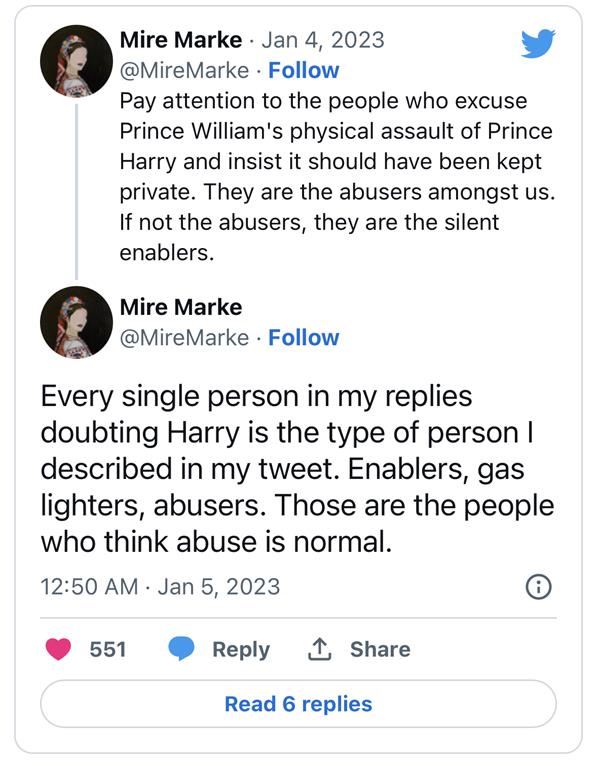Click the top Mire Marke avatar
This screenshot has height=766, width=600.
point(75,61)
